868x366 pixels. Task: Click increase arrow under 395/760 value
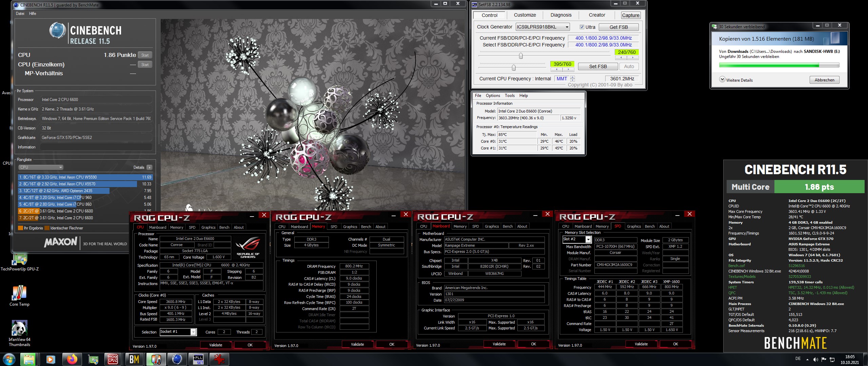click(568, 69)
